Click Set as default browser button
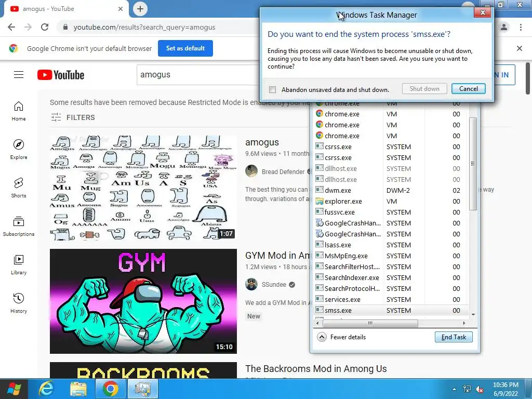 [x=185, y=48]
